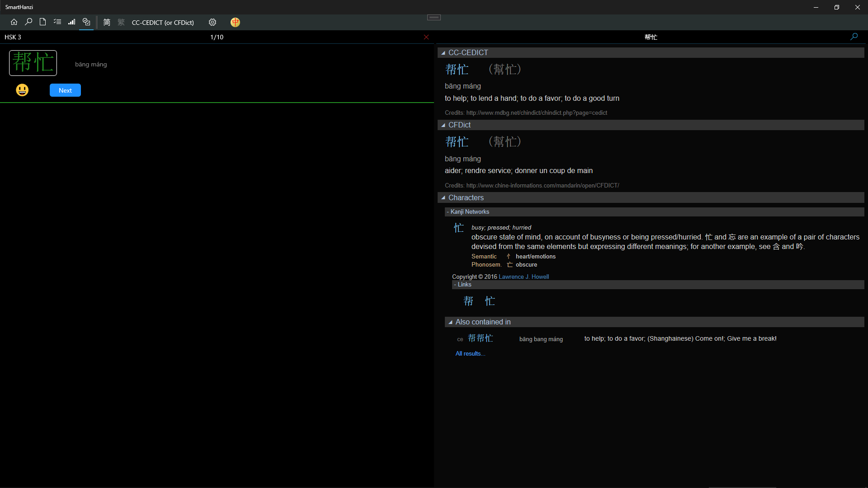Open CC-CEDICT (or CFDict) dictionary selector
868x488 pixels.
(x=163, y=23)
